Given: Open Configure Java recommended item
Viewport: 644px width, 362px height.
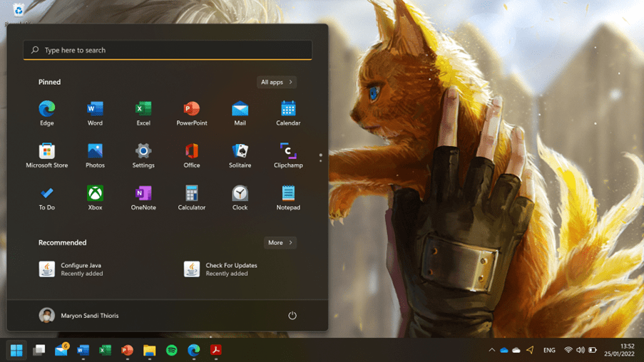Looking at the screenshot, I should point(71,269).
